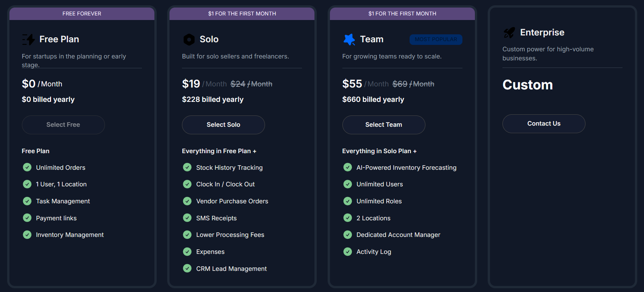Click the Team card's $1 first month banner

click(402, 14)
